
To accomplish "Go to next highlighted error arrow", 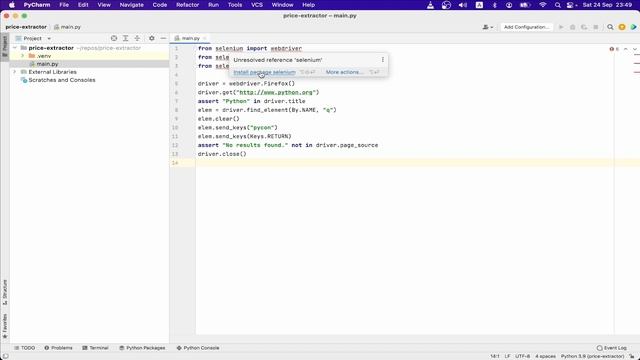I will (x=635, y=49).
